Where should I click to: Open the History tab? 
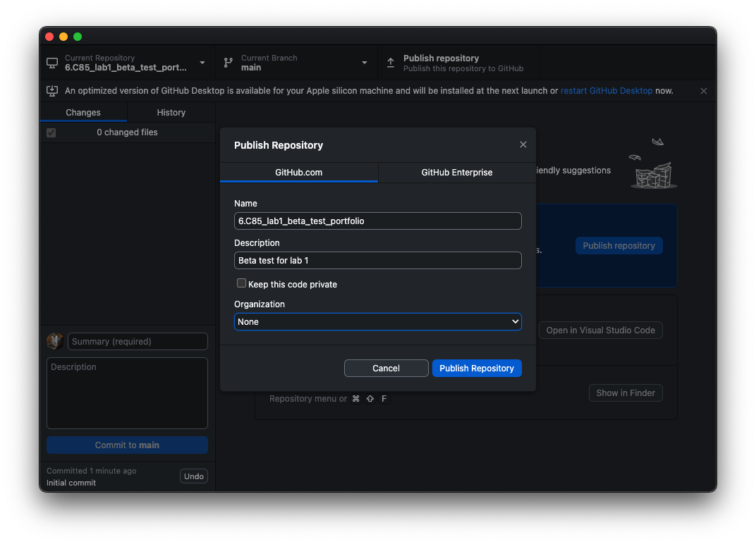coord(171,112)
